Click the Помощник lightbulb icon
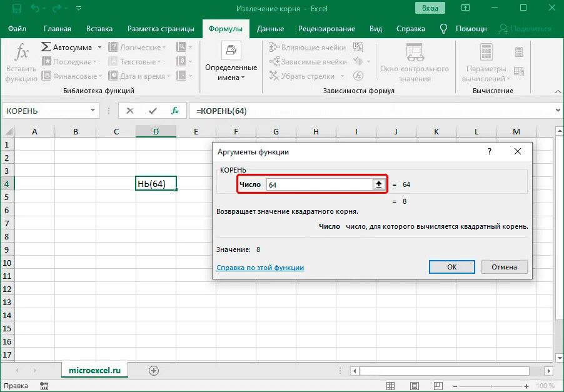 444,28
